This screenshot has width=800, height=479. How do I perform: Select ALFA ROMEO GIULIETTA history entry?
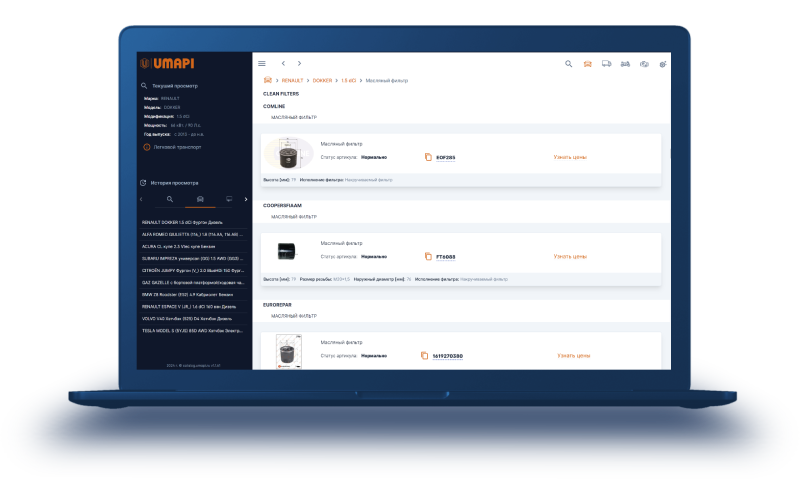(193, 234)
